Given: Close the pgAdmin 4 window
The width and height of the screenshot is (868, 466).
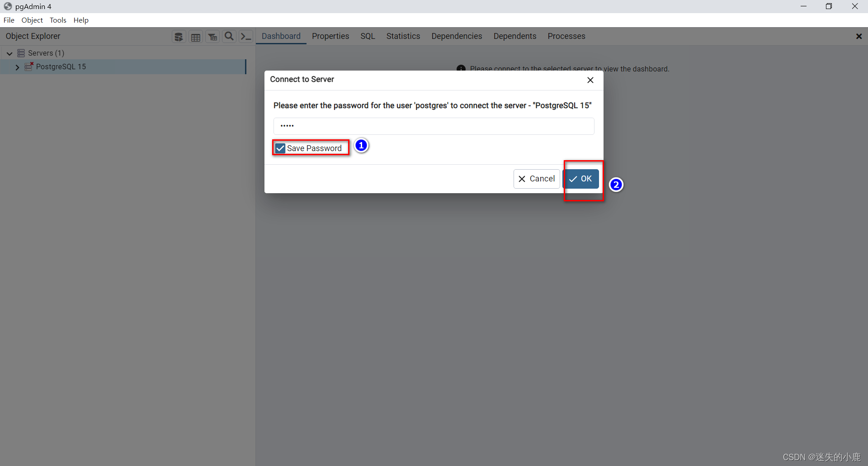Looking at the screenshot, I should [855, 6].
